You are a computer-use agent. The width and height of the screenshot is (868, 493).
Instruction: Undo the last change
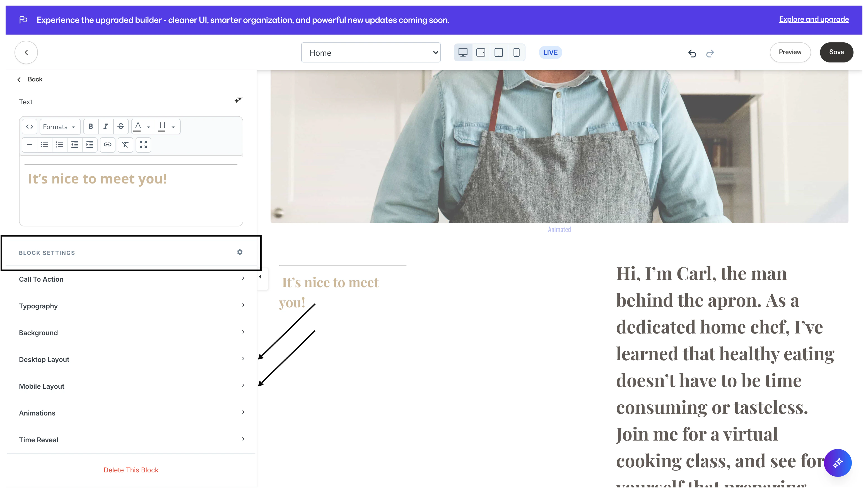692,53
